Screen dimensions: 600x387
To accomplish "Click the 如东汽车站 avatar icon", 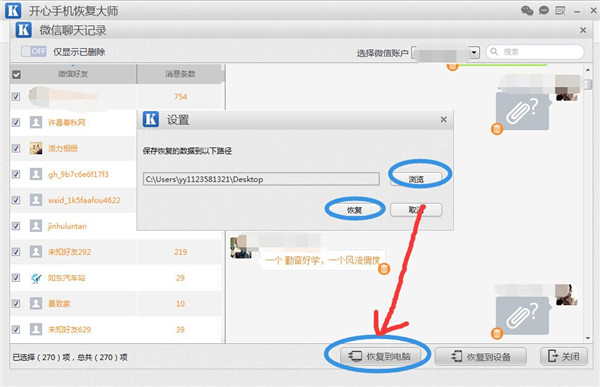I will (x=36, y=278).
